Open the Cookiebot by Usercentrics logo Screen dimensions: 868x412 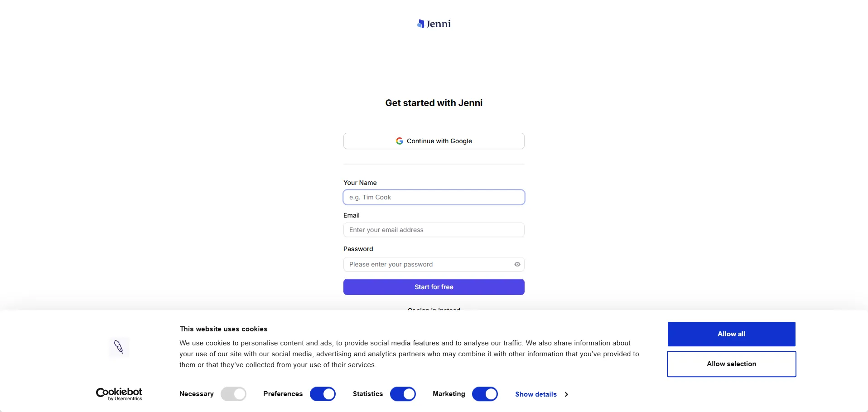119,394
